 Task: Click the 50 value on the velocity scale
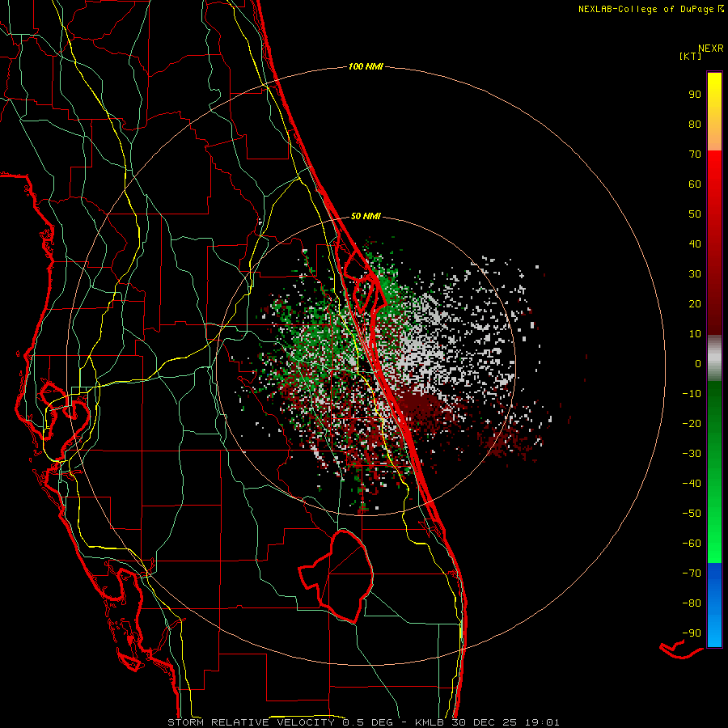pyautogui.click(x=695, y=214)
